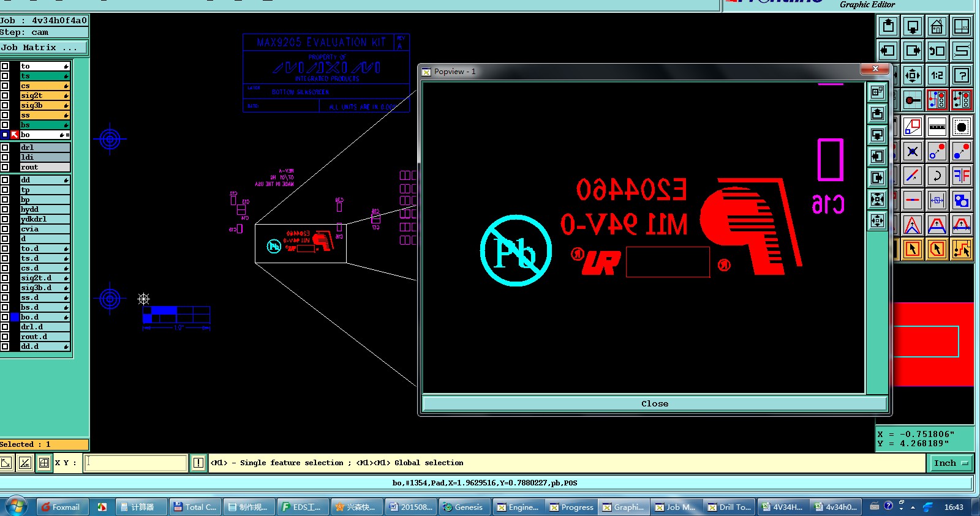Select the ldi layer row
980x516 pixels.
(x=45, y=157)
